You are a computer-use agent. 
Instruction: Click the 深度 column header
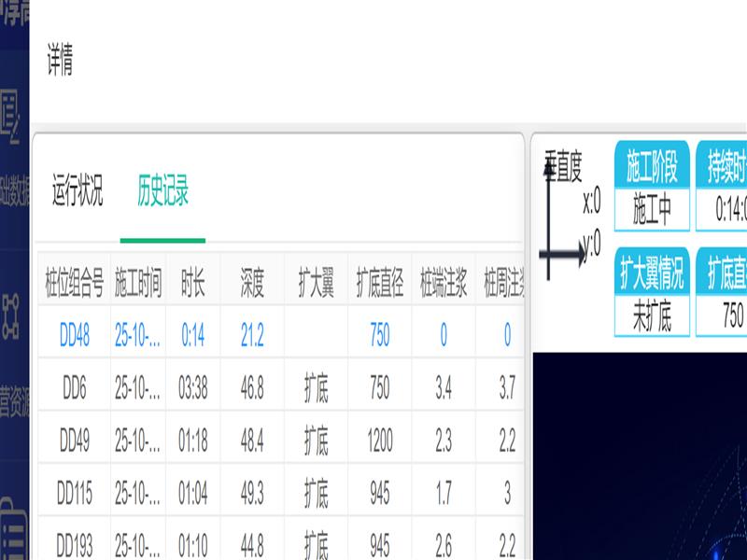(252, 283)
